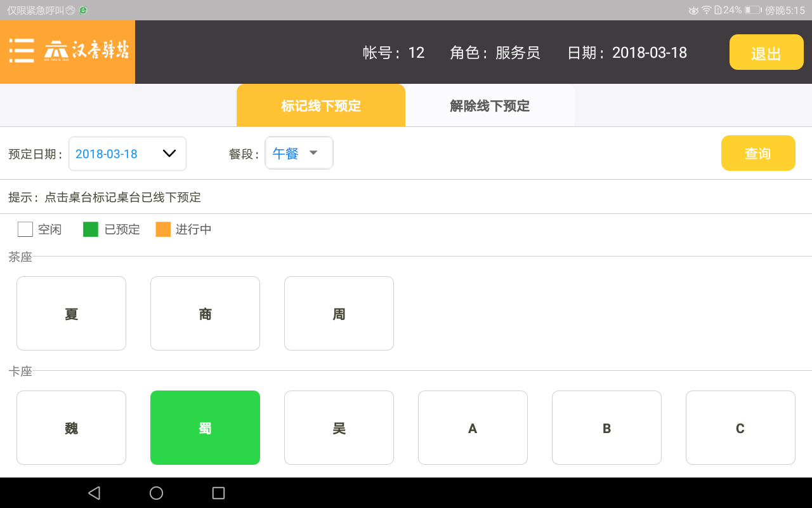
Task: Click the 进行中 orange legend swatch
Action: pyautogui.click(x=163, y=229)
